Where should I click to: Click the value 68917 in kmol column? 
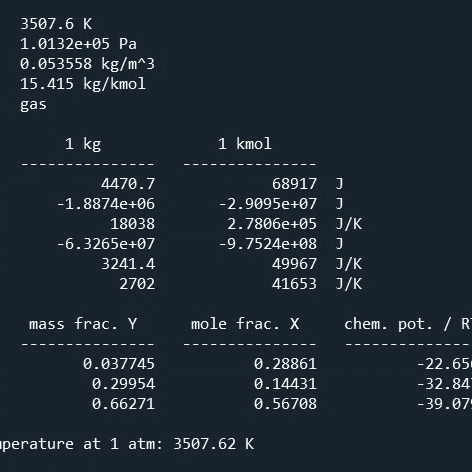[294, 184]
